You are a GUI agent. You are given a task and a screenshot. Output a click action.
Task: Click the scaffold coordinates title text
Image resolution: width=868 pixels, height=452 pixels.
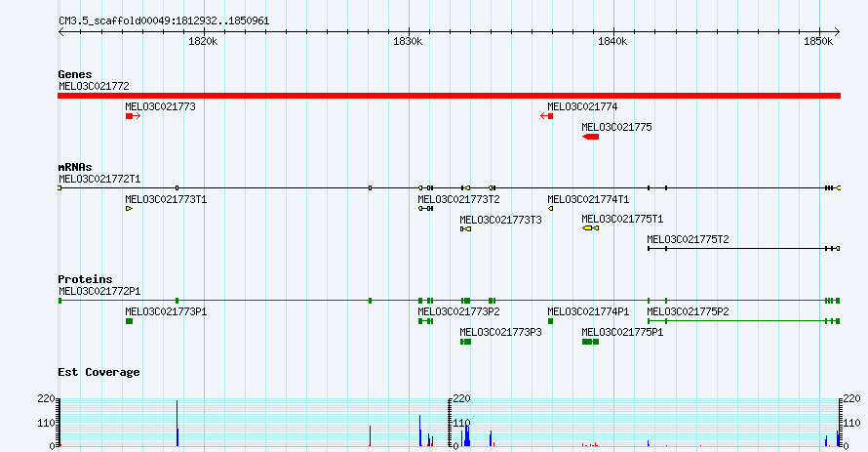click(x=164, y=21)
